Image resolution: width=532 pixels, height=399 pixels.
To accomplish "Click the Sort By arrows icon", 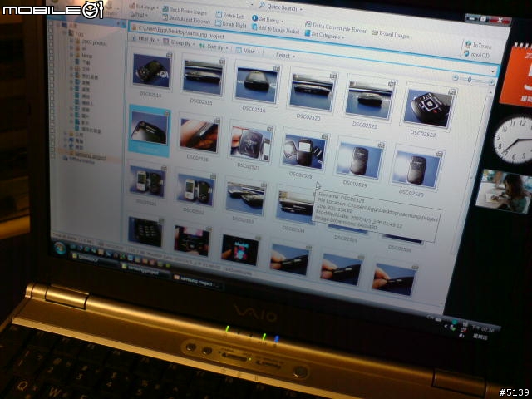I will click(x=203, y=46).
